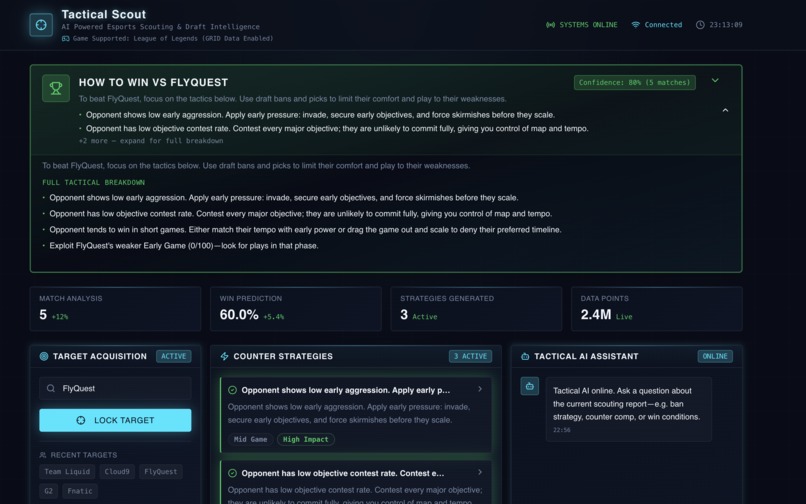
Task: Click the SYSTEMS ONLINE status text
Action: click(x=588, y=25)
